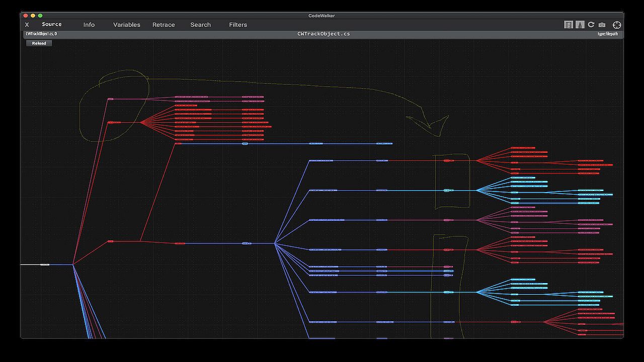Click the type:filepath label
This screenshot has height=362, width=644.
click(607, 34)
